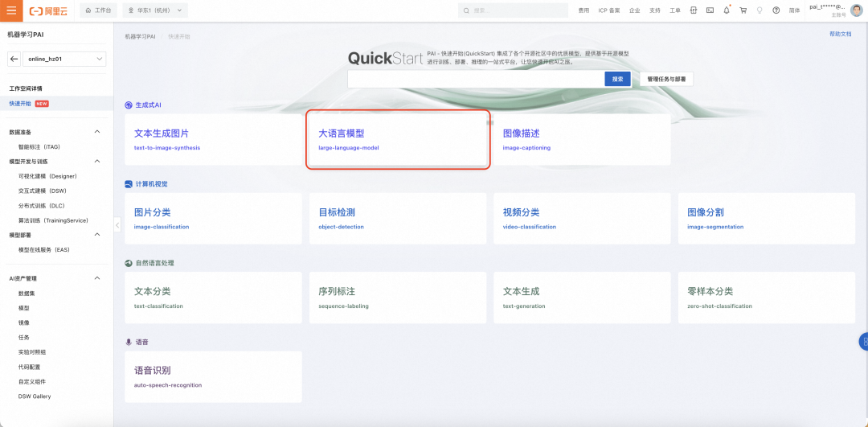Viewport: 868px width, 427px height.
Task: Collapse the sidebar with chevron handle
Action: tap(117, 225)
